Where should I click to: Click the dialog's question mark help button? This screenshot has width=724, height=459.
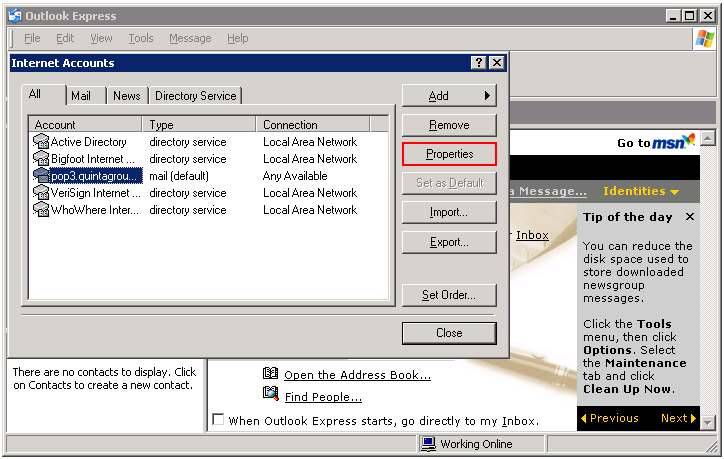(x=479, y=62)
